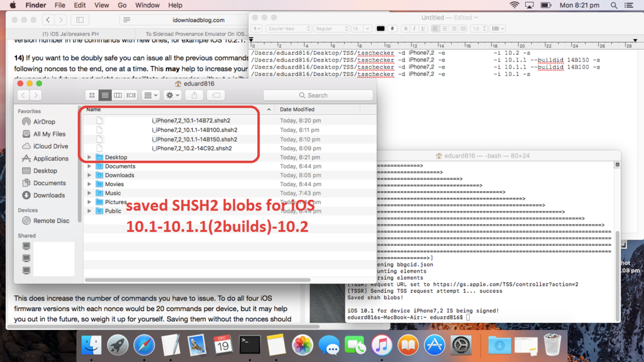Launch iTunes from the Dock
The width and height of the screenshot is (644, 362).
tap(382, 345)
